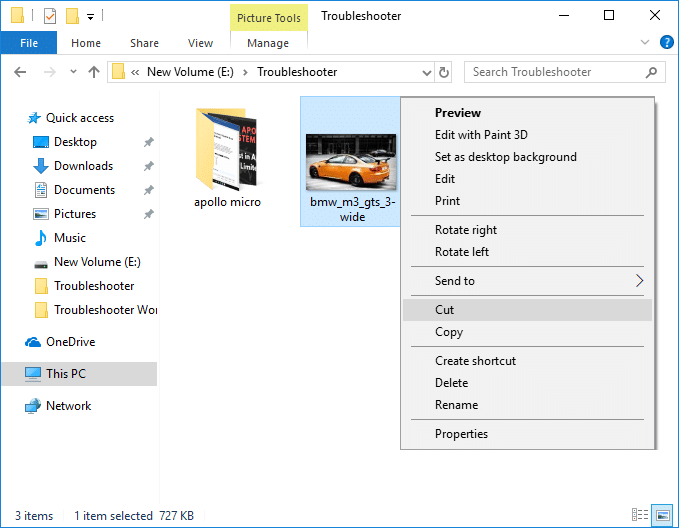Refresh the Troubleshooter folder view

tap(444, 72)
